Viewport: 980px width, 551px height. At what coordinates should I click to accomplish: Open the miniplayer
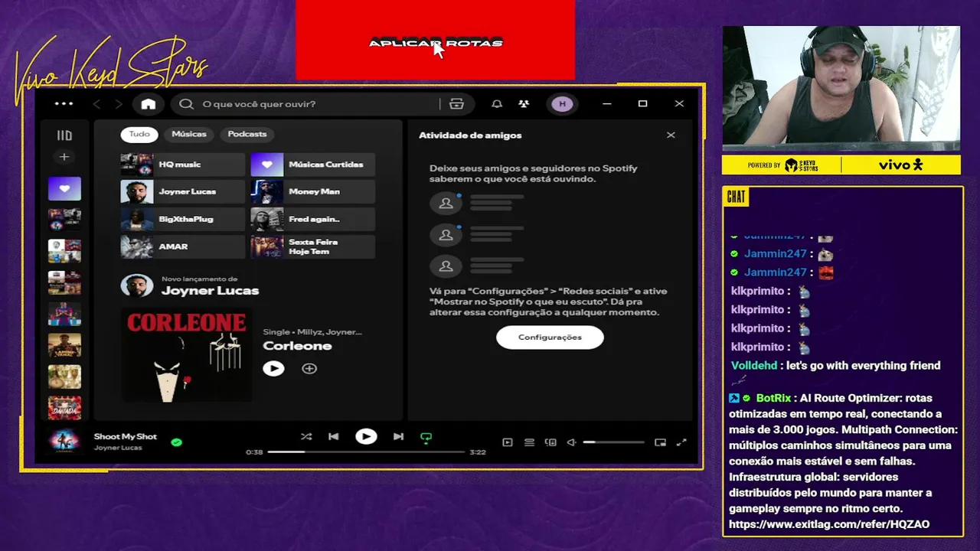click(x=660, y=442)
